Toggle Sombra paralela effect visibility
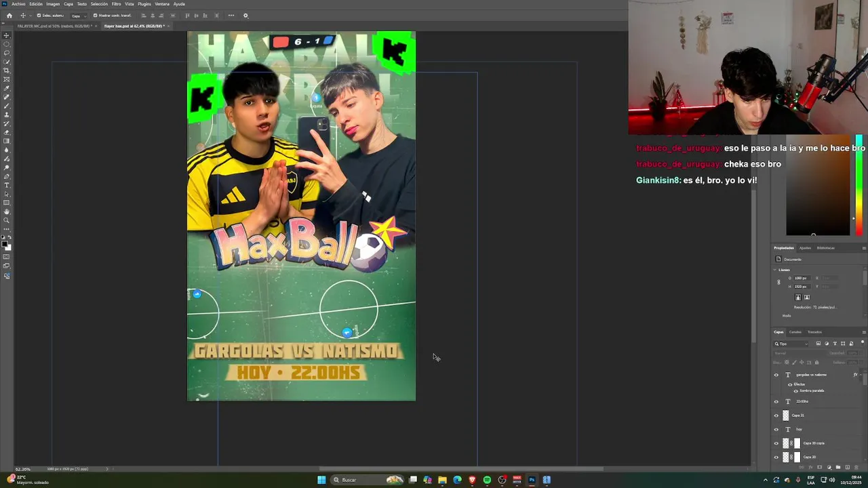Viewport: 868px width, 488px height. [x=796, y=391]
